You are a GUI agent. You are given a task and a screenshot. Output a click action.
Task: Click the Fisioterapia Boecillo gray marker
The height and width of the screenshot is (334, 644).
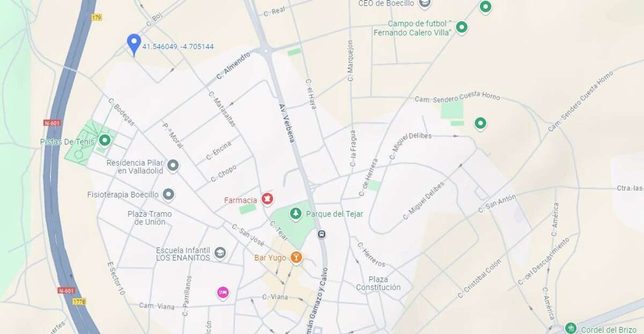(169, 194)
